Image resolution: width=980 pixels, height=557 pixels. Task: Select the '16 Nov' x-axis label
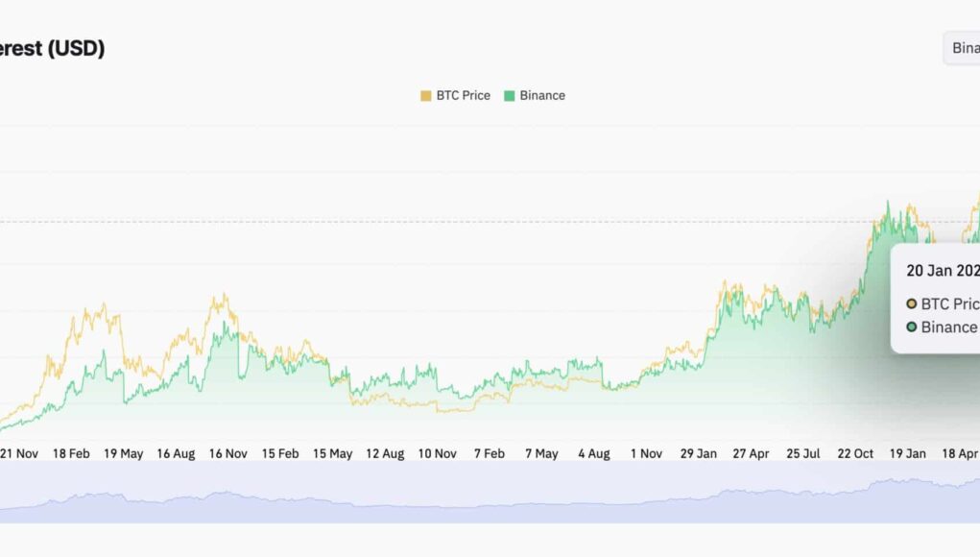228,453
